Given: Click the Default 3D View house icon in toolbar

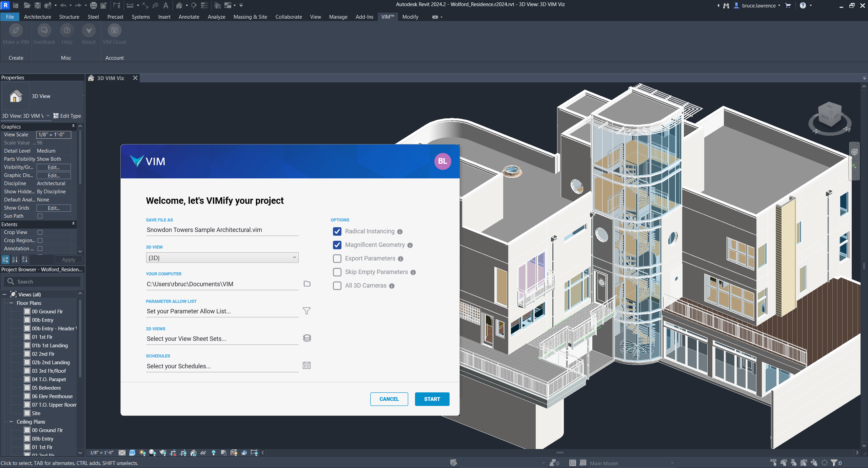Looking at the screenshot, I should [x=179, y=5].
